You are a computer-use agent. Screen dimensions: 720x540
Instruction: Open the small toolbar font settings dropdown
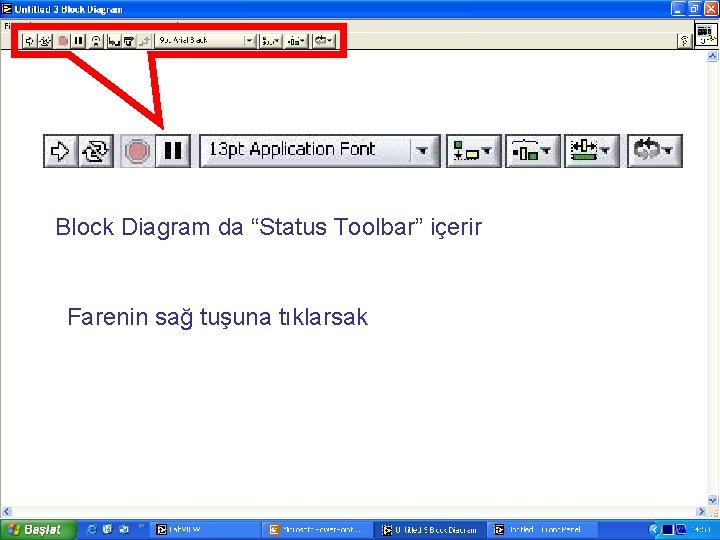click(205, 41)
